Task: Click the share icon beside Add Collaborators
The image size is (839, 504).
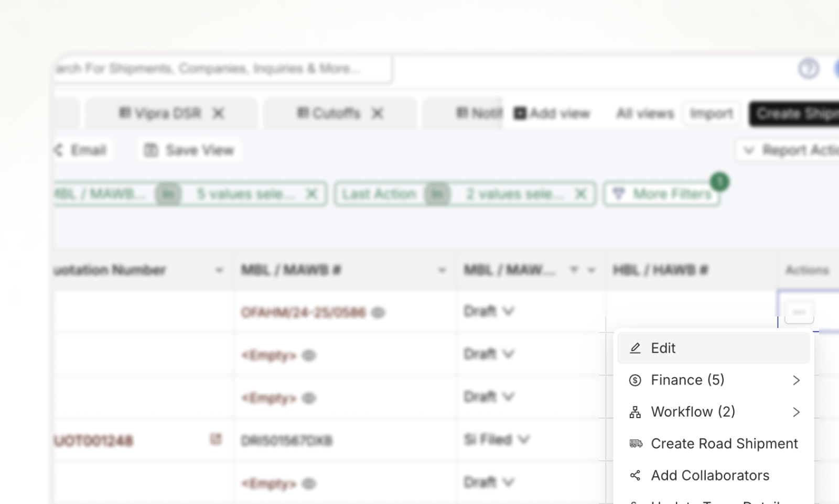Action: coord(635,476)
